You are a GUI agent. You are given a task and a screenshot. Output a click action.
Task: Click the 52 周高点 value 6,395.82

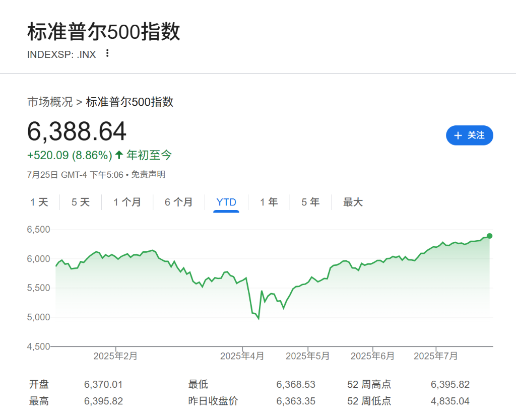click(x=449, y=384)
